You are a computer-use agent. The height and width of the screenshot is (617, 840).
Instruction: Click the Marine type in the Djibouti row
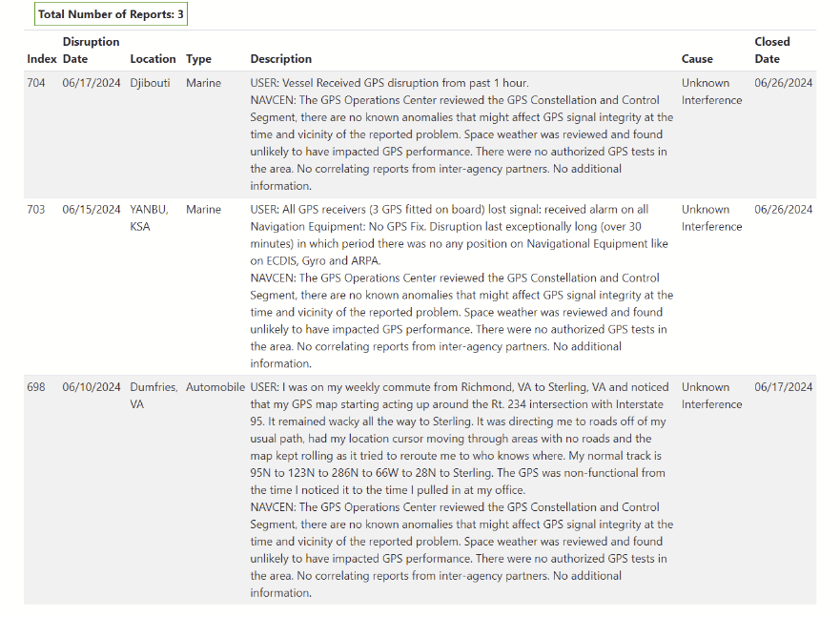[203, 83]
